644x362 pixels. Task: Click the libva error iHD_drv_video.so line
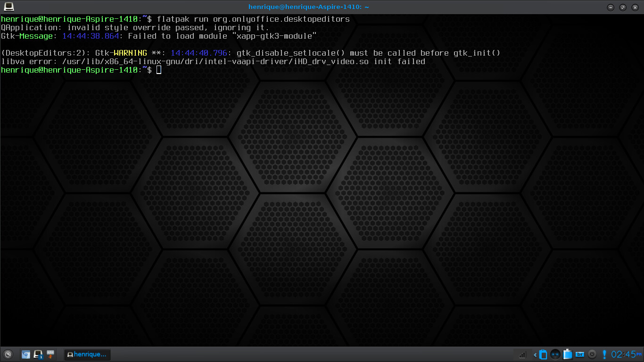point(213,62)
